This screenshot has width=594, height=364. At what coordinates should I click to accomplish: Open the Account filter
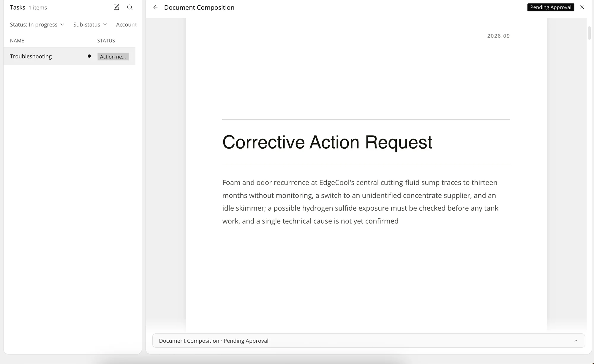126,25
